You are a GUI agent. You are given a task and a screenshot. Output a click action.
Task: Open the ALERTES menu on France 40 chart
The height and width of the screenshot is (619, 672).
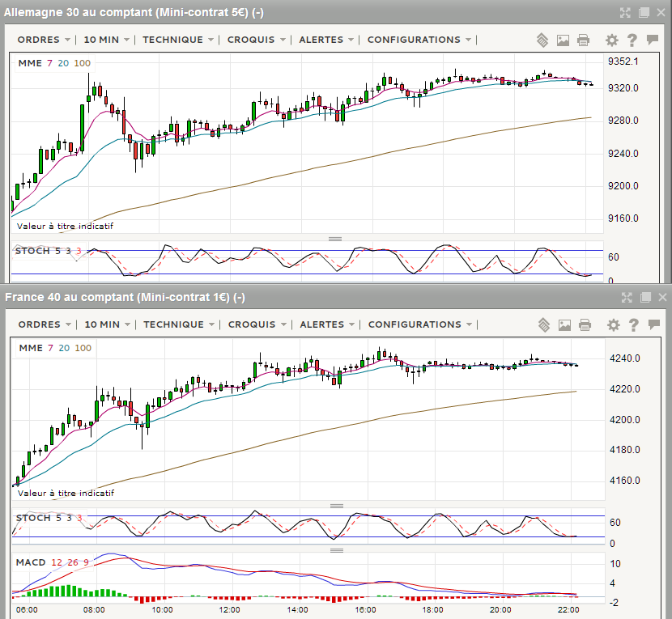(327, 324)
